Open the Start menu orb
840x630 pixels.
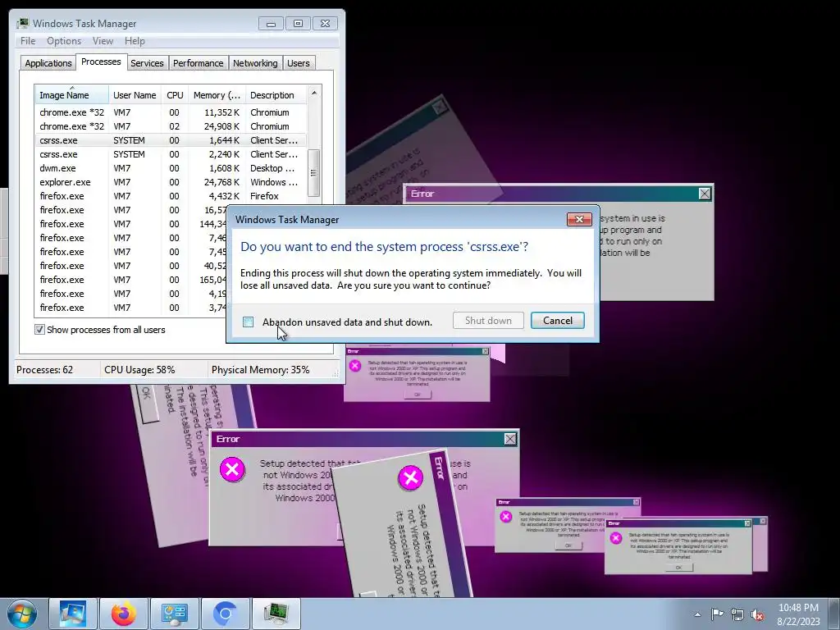(x=22, y=614)
